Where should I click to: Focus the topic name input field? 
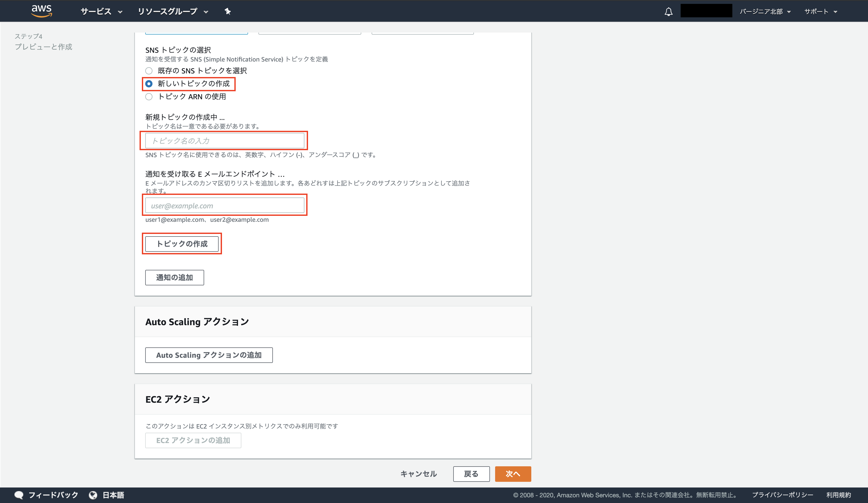pos(225,141)
